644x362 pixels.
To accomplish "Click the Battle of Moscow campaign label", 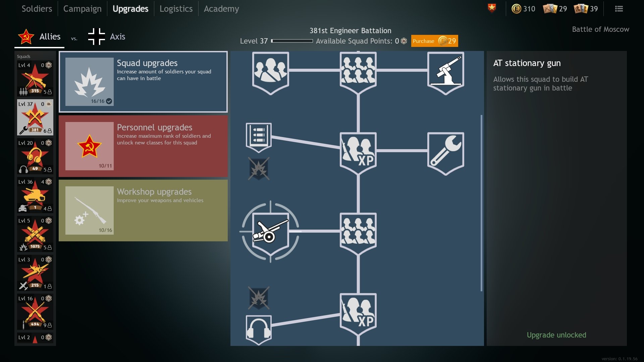I will click(x=600, y=29).
